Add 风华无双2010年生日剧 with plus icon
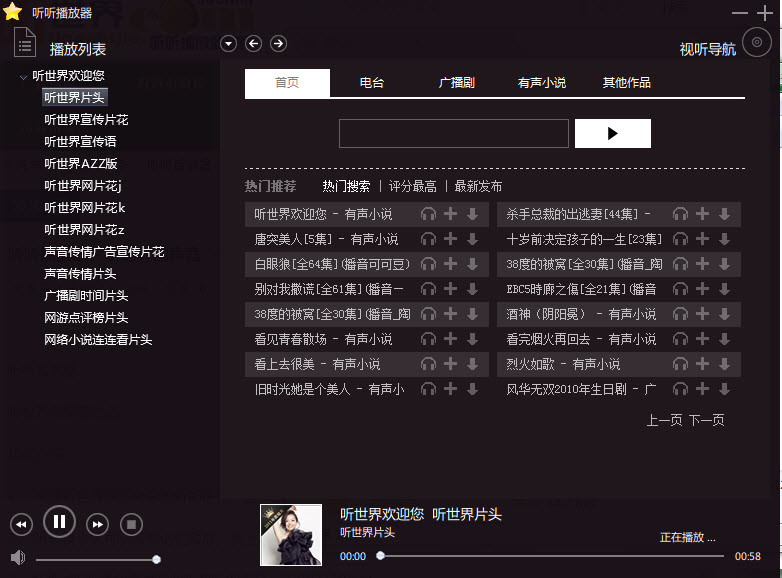Image resolution: width=782 pixels, height=578 pixels. (702, 389)
